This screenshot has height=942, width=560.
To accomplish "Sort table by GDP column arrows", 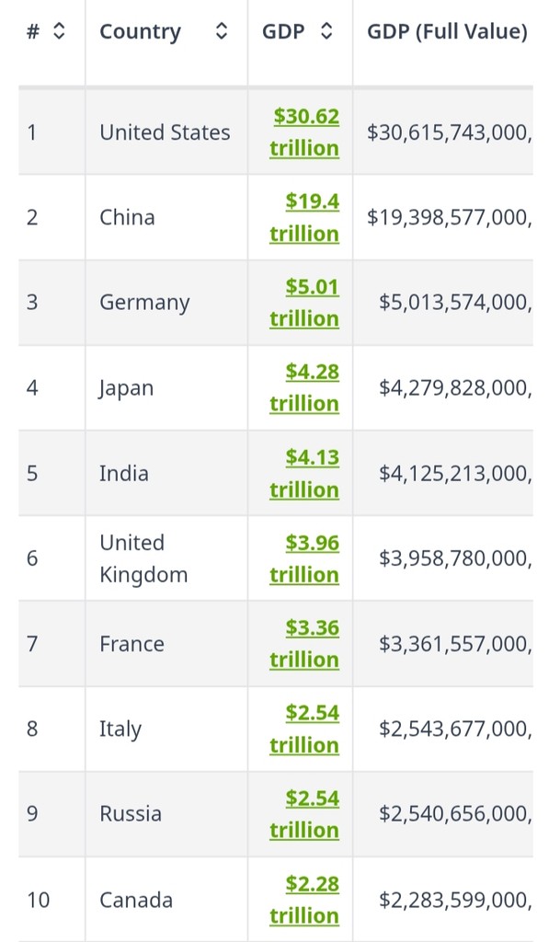I will pos(326,31).
